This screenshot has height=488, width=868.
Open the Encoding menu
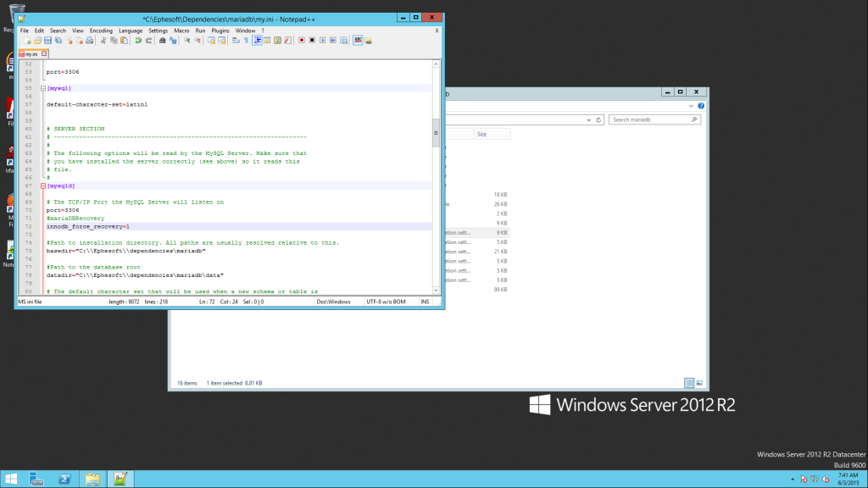(x=101, y=30)
